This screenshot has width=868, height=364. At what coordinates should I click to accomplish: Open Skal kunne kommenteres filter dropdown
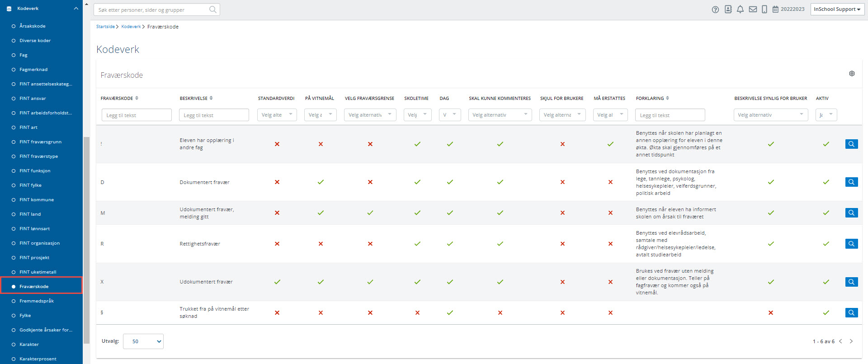[500, 115]
